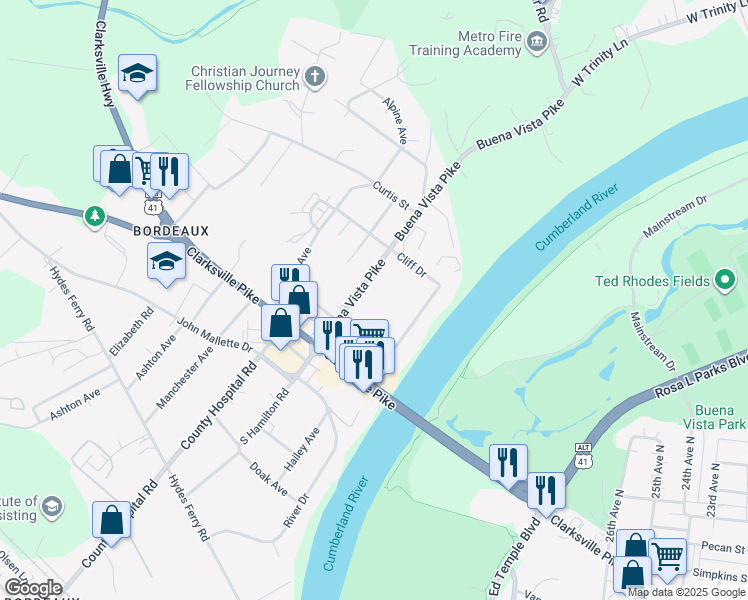Open the Google logo link

33,589
